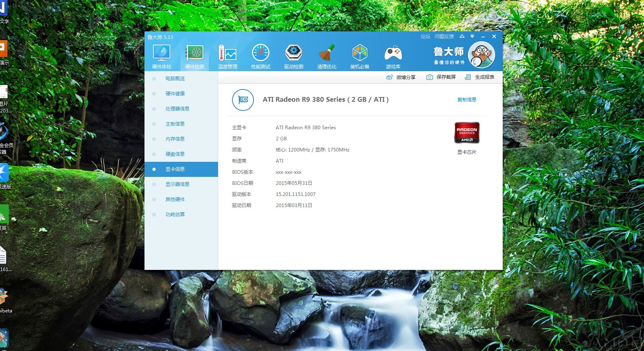Click the 显存 value 2 GB
The image size is (644, 351).
281,139
